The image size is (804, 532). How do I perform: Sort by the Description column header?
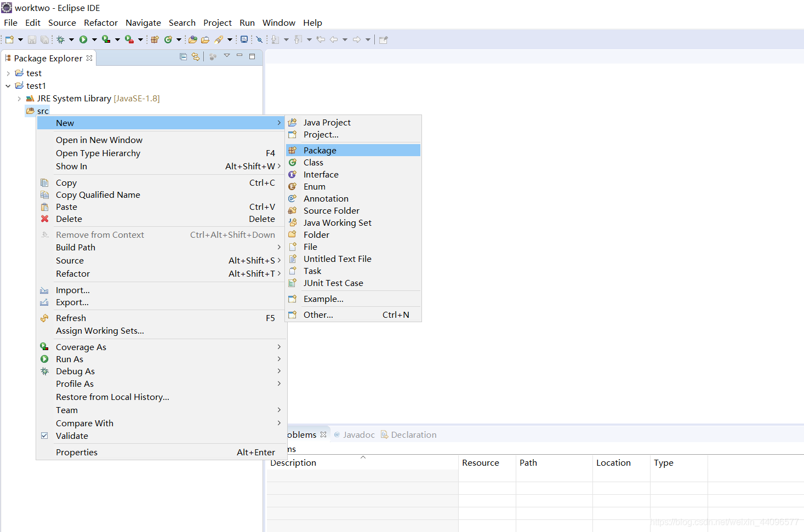[x=362, y=463]
